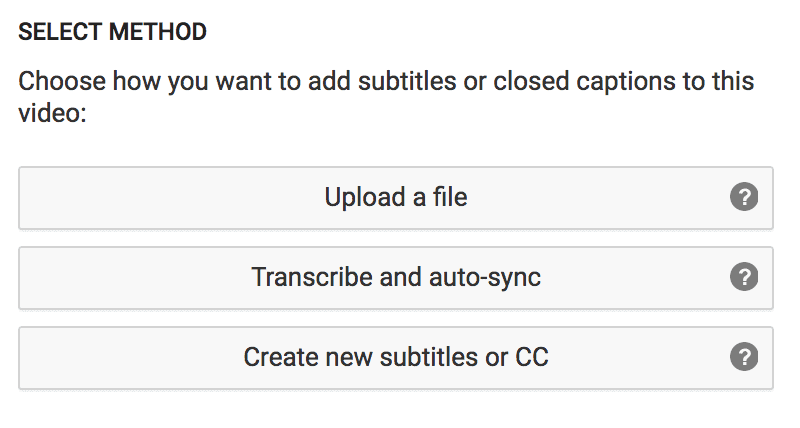
Task: Click the Create new subtitles label text
Action: tap(396, 357)
